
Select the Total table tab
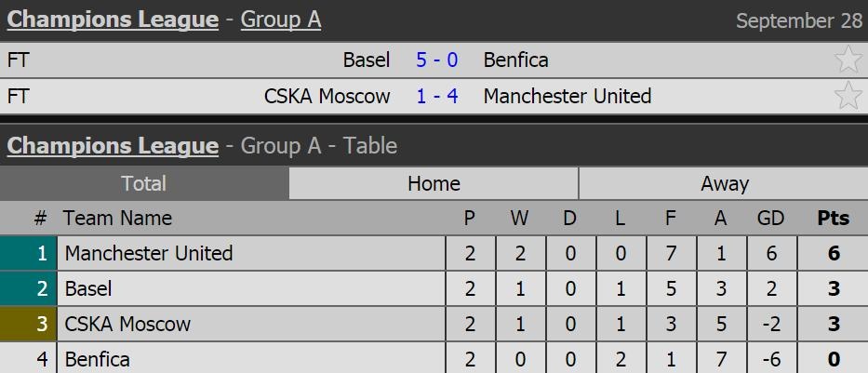(144, 183)
